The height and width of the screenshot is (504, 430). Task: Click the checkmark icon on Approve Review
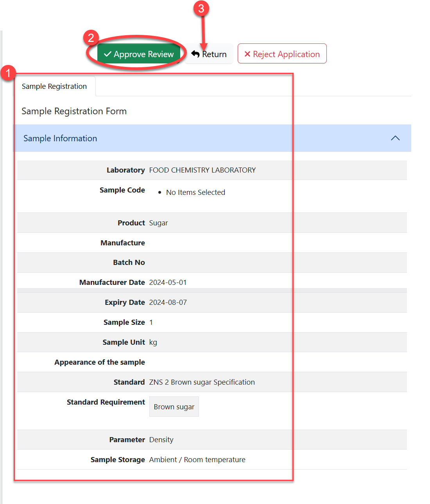pyautogui.click(x=108, y=54)
